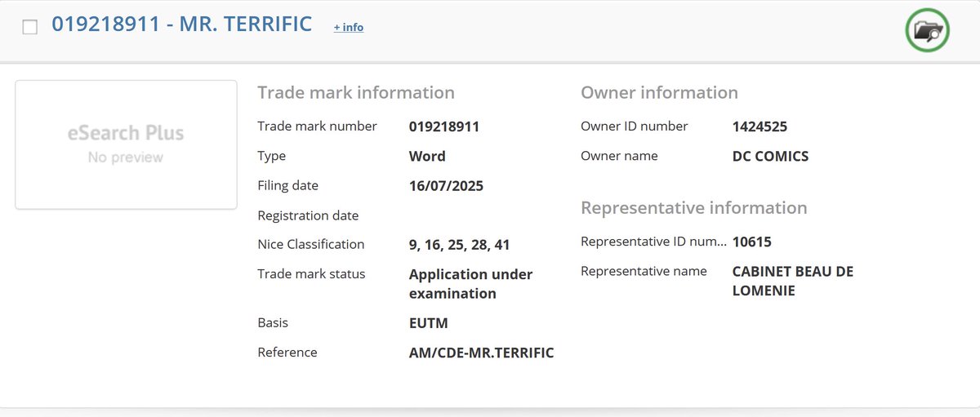Click the Nice Classification label
This screenshot has height=417, width=980.
(311, 245)
